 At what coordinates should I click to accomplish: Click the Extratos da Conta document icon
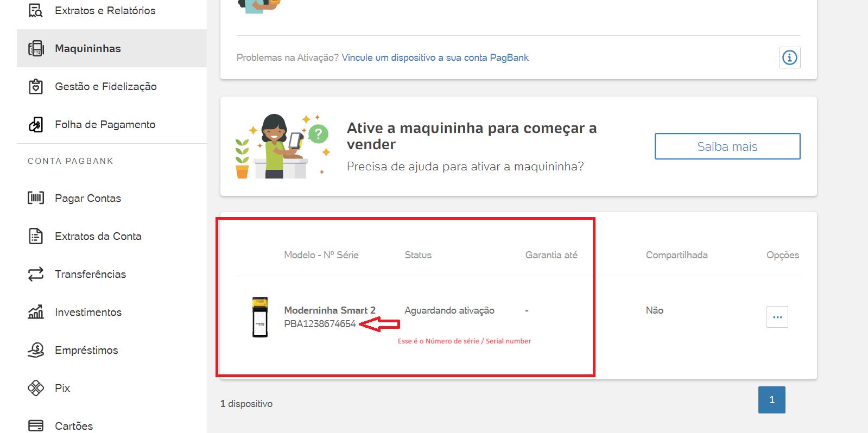click(36, 236)
